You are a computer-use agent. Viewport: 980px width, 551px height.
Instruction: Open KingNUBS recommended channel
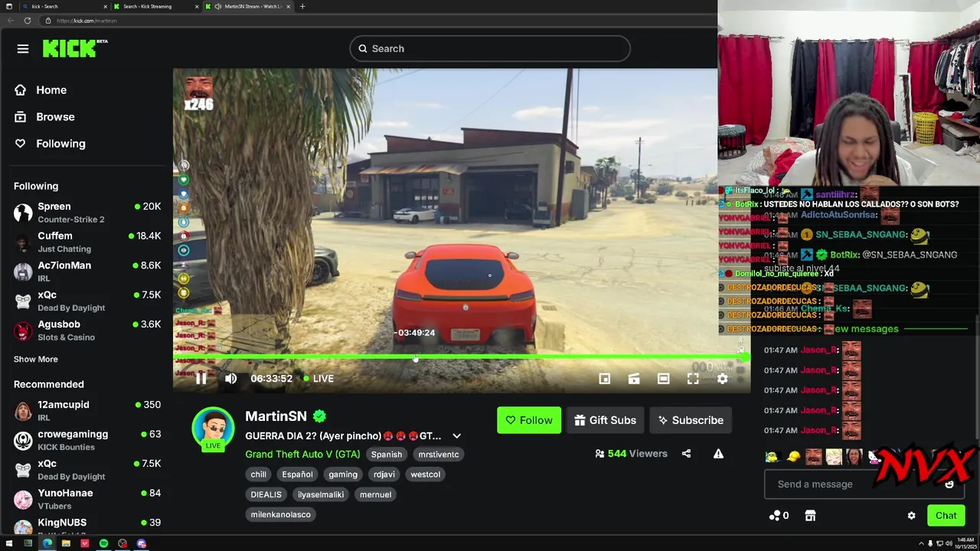(x=87, y=526)
